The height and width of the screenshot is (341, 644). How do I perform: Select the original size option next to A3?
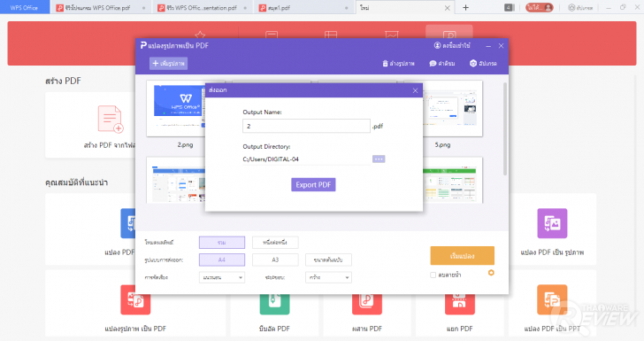pyautogui.click(x=328, y=260)
